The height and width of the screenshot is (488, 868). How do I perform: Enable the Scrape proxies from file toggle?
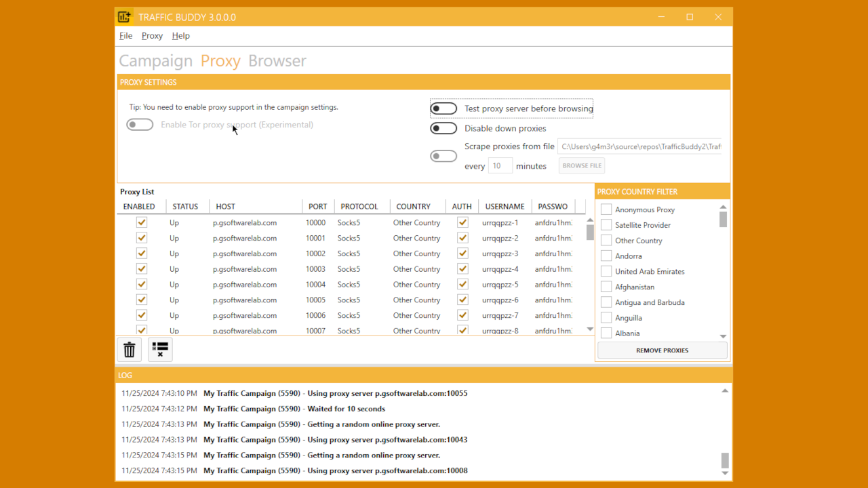tap(443, 156)
